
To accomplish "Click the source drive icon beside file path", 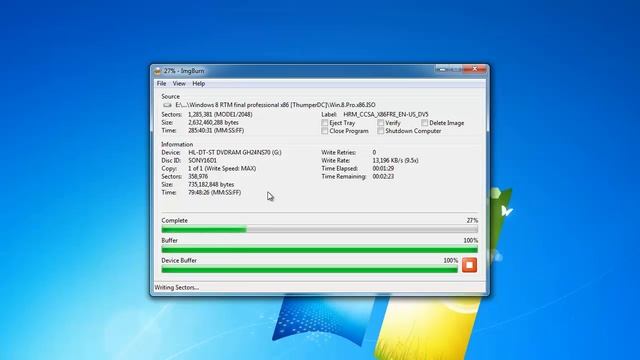I will [167, 105].
